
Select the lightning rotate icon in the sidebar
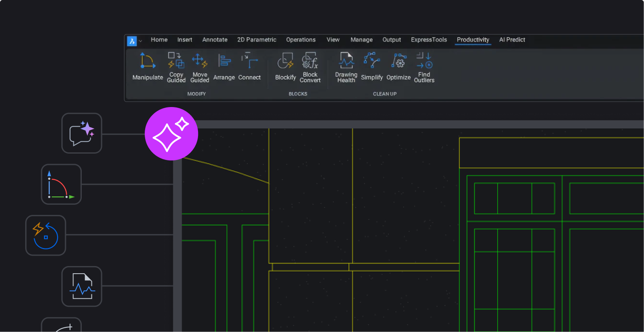tap(45, 235)
